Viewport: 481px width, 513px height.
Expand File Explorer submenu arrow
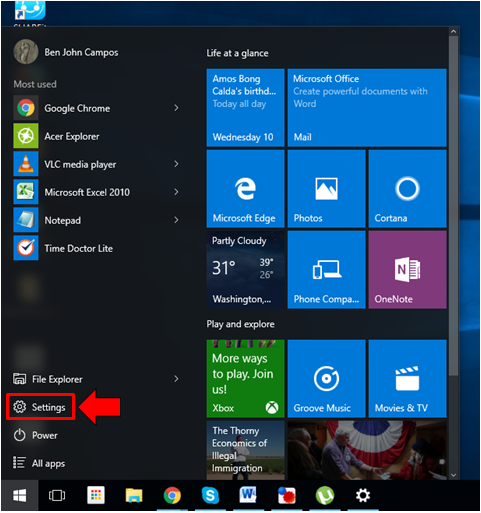click(176, 379)
